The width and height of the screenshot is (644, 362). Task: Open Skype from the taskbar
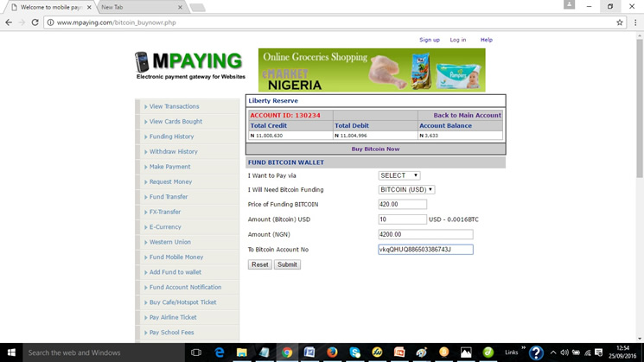pos(354,352)
